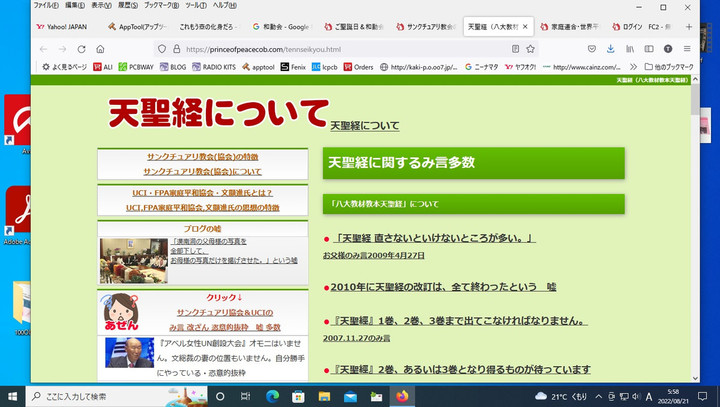Bookmark this page with the star icon
The image size is (720, 407).
[x=531, y=48]
